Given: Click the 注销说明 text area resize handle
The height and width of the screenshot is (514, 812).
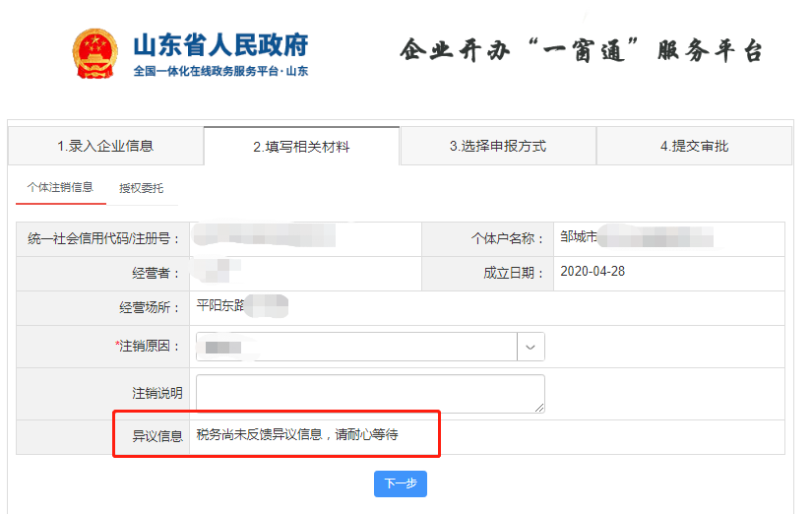Looking at the screenshot, I should tap(539, 408).
